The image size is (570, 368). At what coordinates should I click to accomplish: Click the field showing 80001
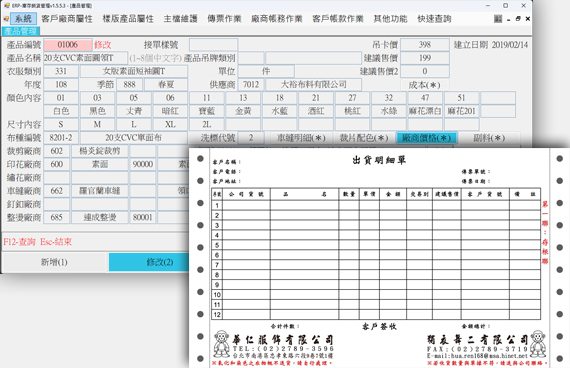pos(142,217)
